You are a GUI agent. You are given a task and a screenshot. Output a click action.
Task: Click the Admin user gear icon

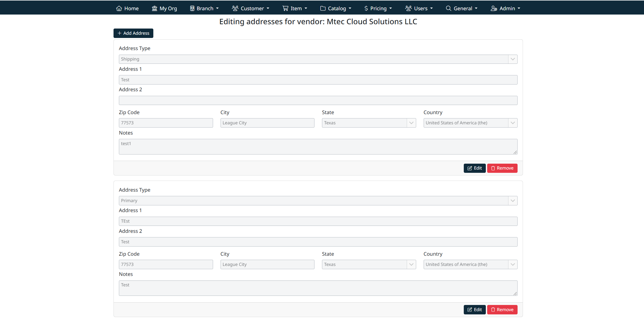click(494, 8)
